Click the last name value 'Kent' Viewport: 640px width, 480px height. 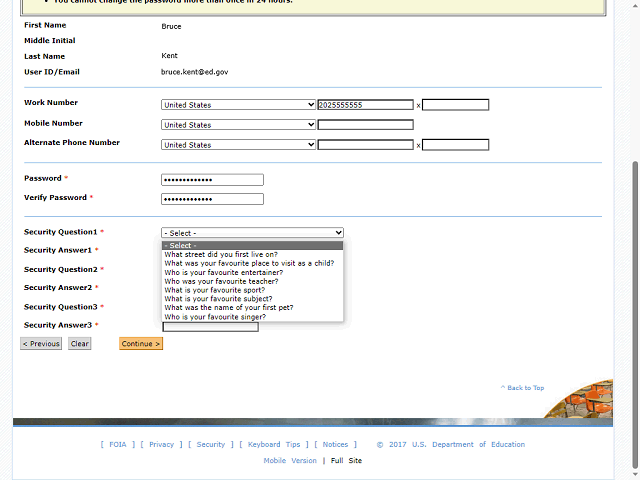click(x=169, y=56)
